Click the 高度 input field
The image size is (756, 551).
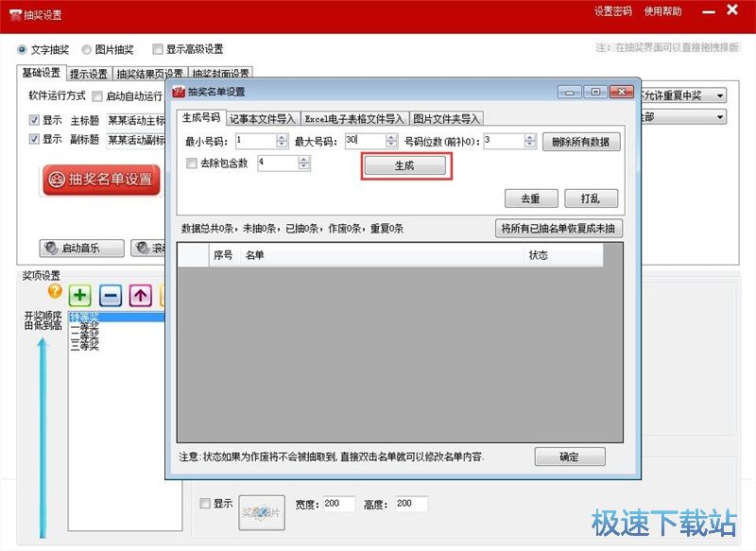(x=411, y=504)
